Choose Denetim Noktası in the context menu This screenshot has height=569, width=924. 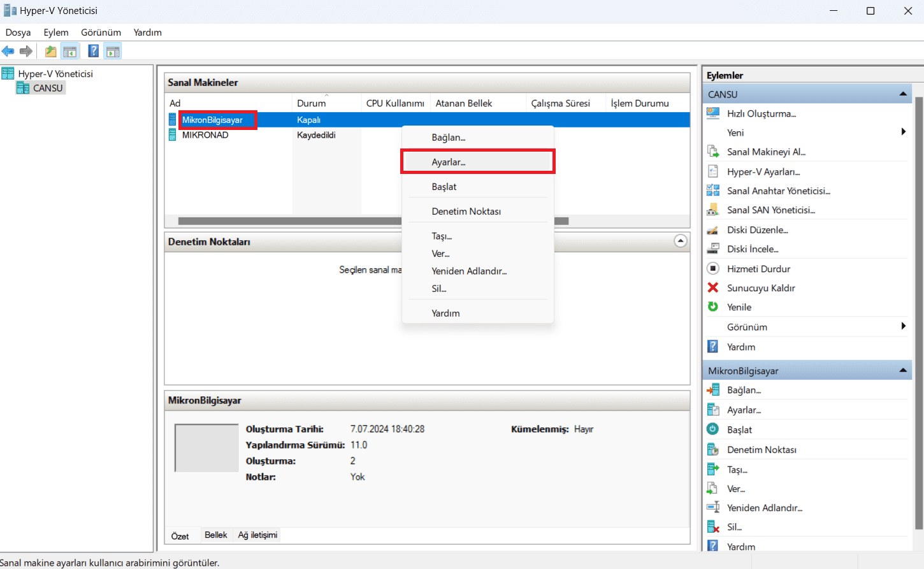(x=478, y=212)
